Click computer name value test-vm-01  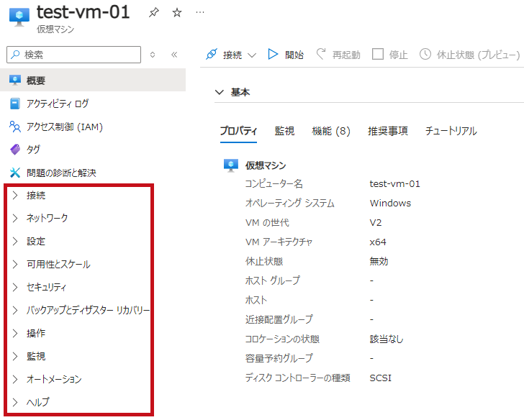point(394,184)
